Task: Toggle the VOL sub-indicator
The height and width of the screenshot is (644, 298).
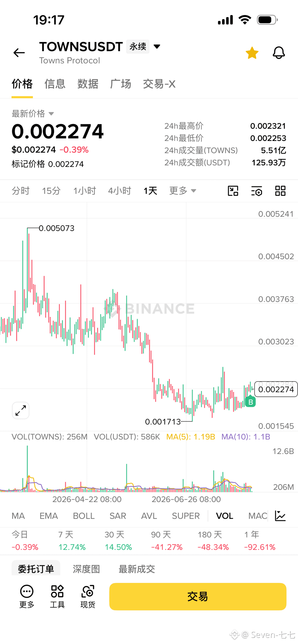Action: 225,516
